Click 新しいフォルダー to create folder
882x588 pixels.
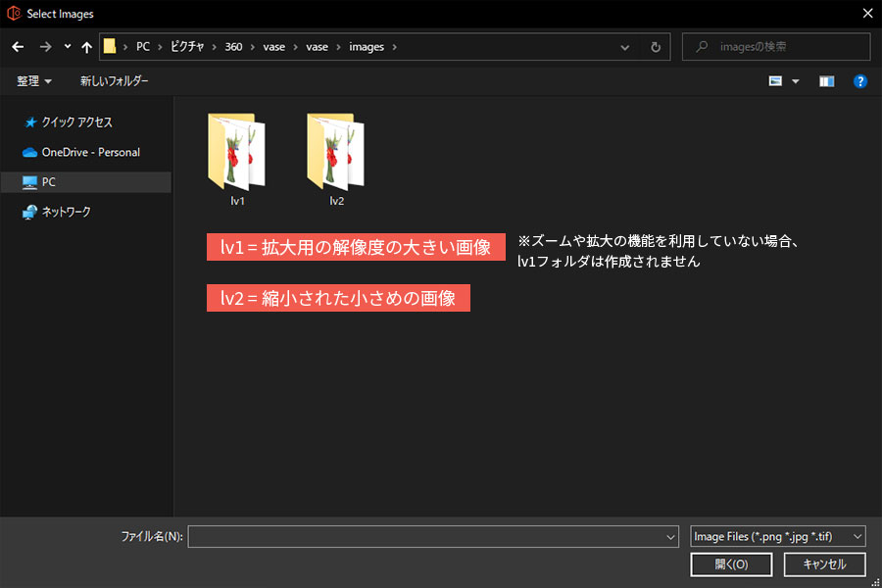pos(114,81)
